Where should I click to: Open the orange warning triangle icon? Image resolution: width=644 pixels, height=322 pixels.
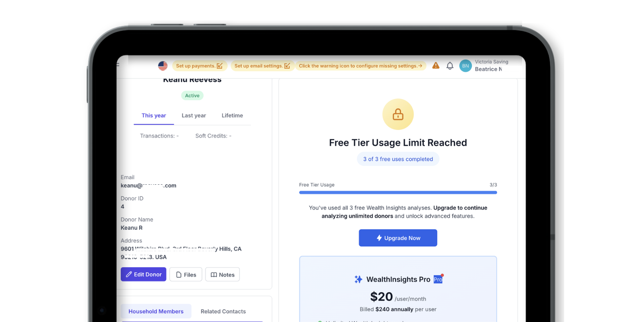(x=436, y=66)
